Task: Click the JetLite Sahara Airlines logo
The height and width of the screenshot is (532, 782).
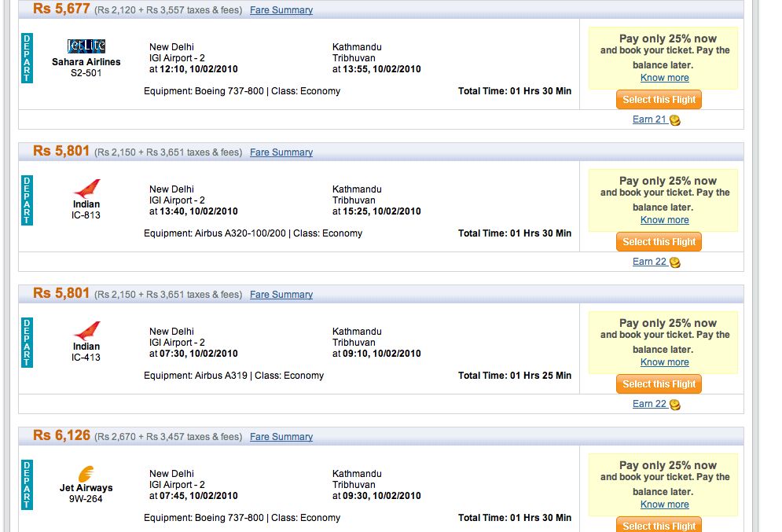Action: (x=86, y=46)
